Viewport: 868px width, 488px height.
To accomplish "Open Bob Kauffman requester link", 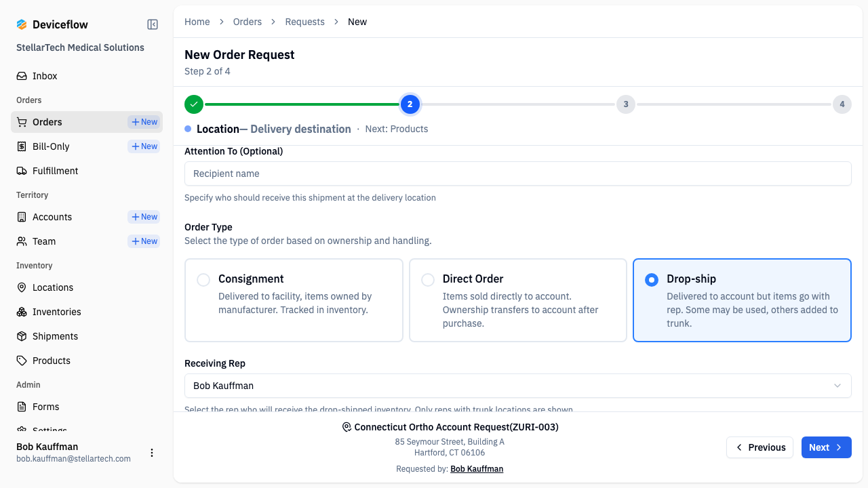I will [x=477, y=469].
